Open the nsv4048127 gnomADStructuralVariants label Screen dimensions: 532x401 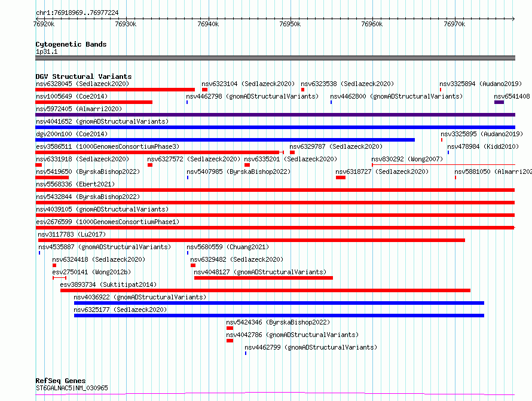tap(260, 272)
